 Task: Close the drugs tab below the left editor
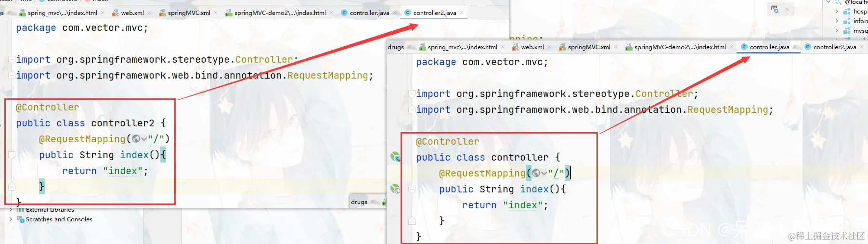pyautogui.click(x=373, y=202)
